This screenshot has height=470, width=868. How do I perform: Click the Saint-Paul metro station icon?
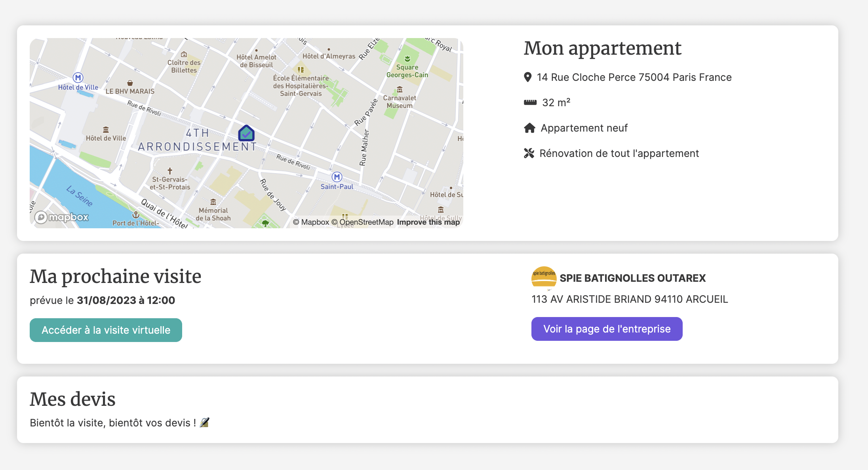[337, 177]
